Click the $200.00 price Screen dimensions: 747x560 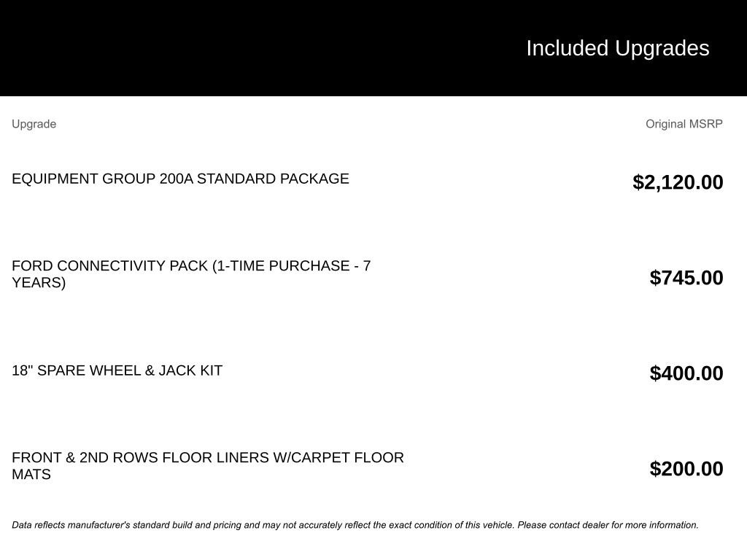686,469
